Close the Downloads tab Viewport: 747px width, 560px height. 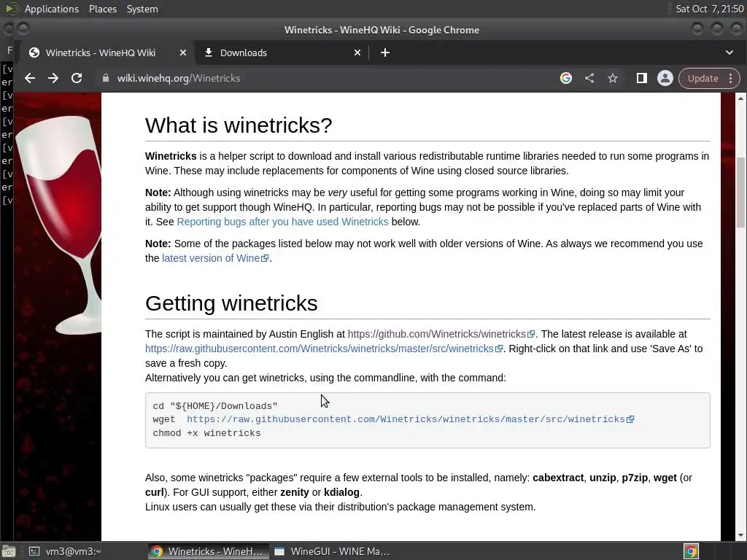coord(357,52)
